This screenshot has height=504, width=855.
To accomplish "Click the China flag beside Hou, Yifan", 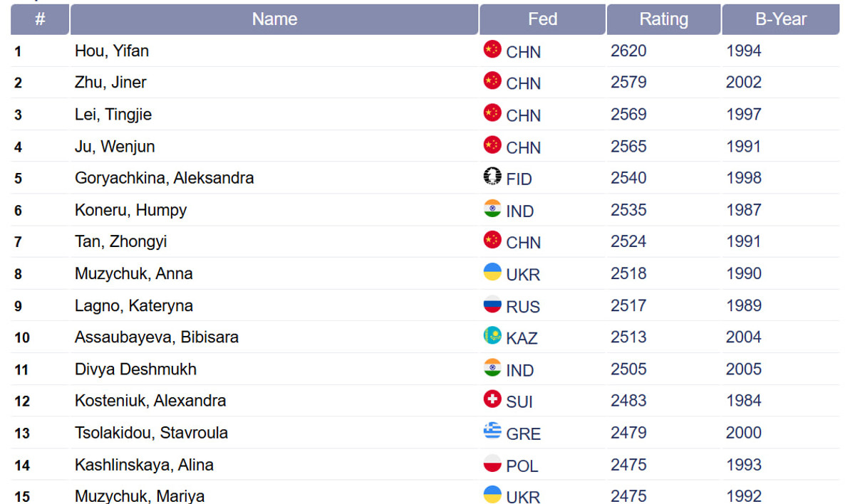I will (492, 49).
